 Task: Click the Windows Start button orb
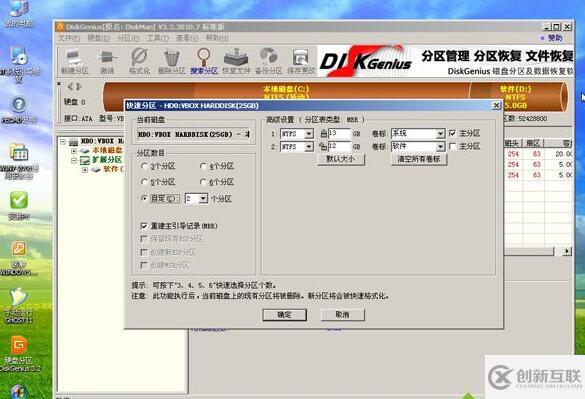pos(19,392)
